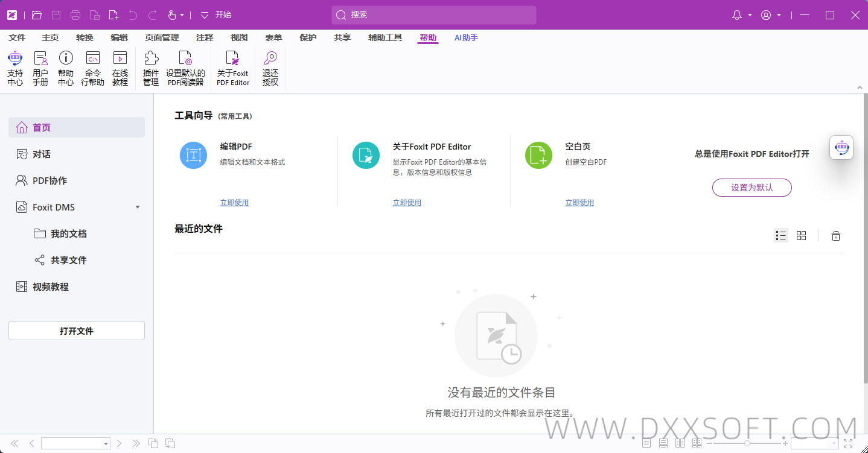Go to the previous page arrow in status bar
Viewport: 868px width, 453px height.
[31, 443]
